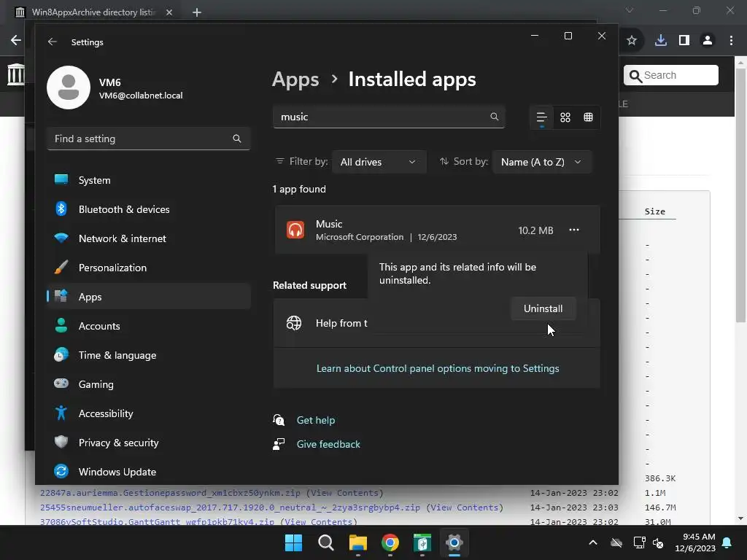
Task: Click the Internet Archive Search box
Action: pos(671,75)
